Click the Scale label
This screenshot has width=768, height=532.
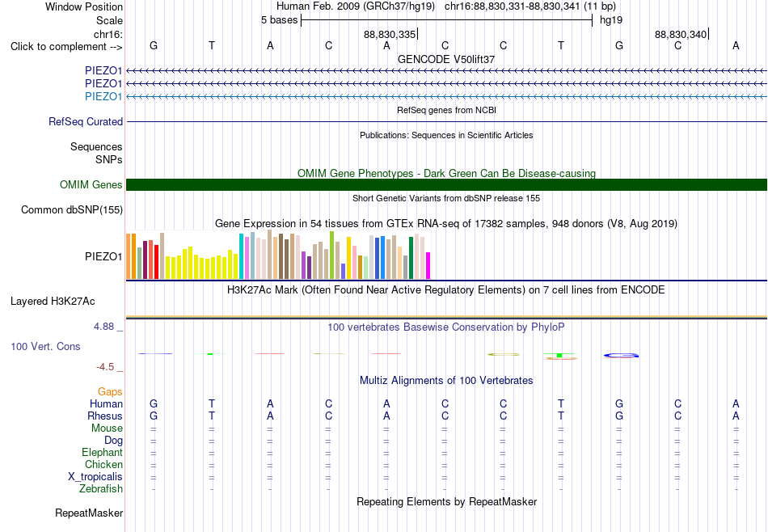click(x=109, y=20)
